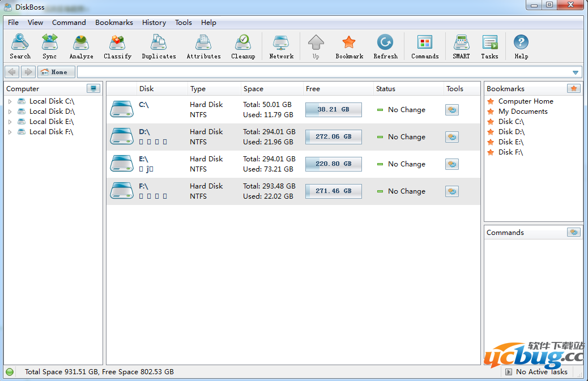Click the Home button

pos(56,72)
